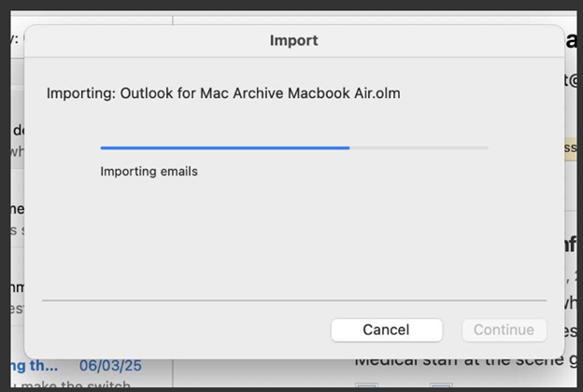Screen dimensions: 583x392
Task: Cancel the Outlook archive import
Action: [387, 330]
